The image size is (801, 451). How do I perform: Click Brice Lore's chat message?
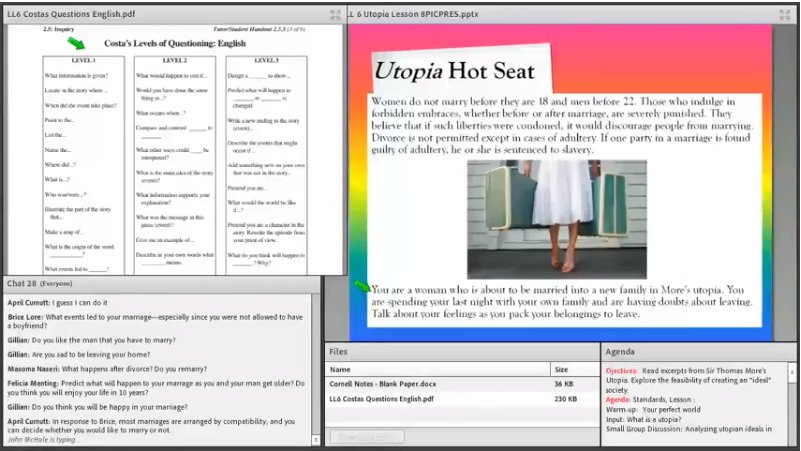155,321
